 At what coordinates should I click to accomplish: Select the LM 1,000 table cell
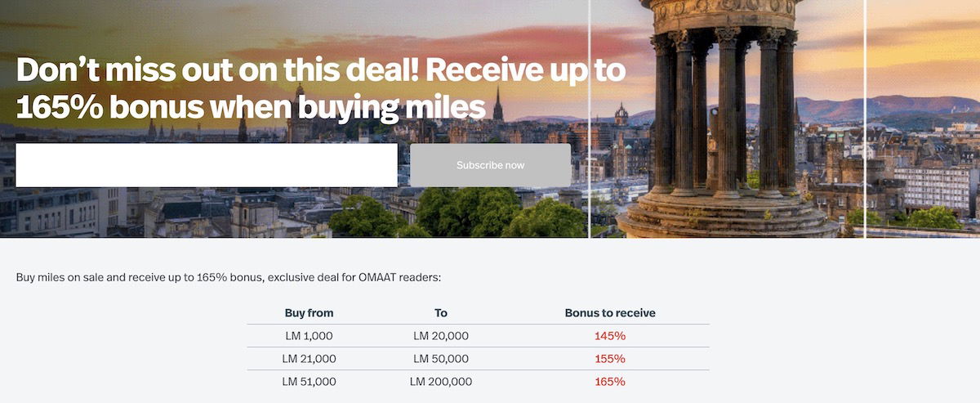click(309, 336)
